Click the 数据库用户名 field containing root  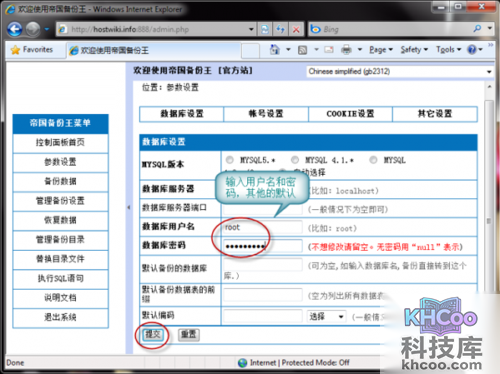point(263,227)
